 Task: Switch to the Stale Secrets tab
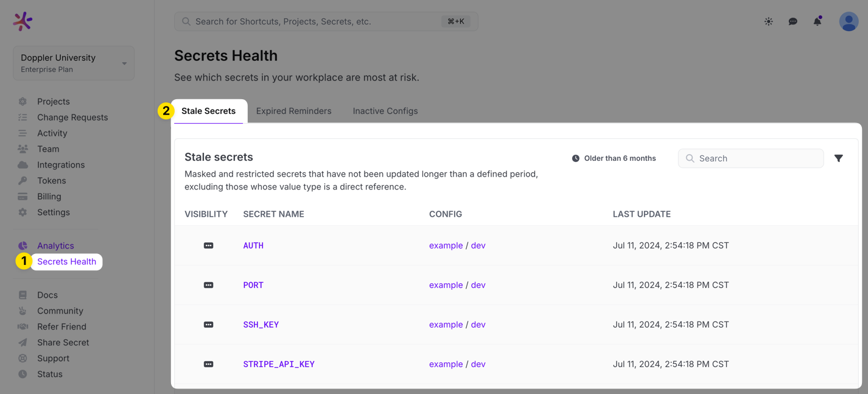(209, 111)
